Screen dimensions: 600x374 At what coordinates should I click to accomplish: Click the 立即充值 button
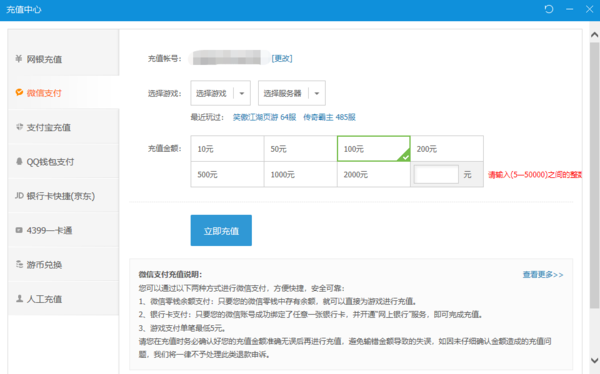[221, 230]
